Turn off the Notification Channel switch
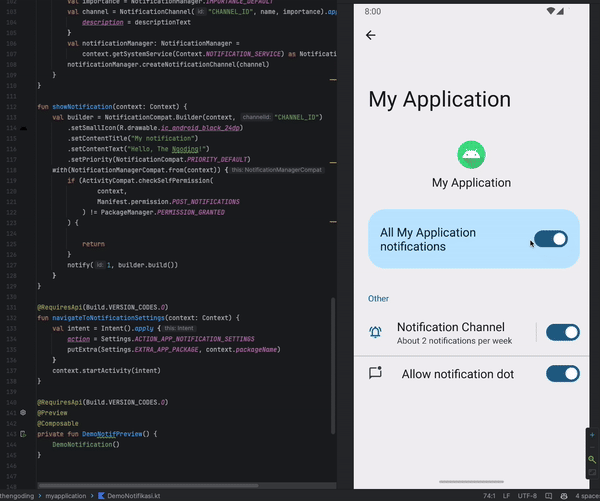600x501 pixels. [562, 333]
